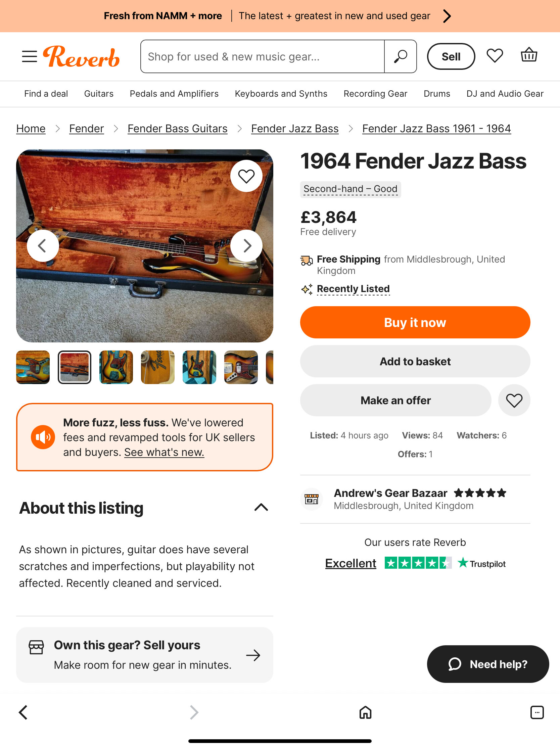Toggle watch heart beside Make an offer

[x=514, y=401]
